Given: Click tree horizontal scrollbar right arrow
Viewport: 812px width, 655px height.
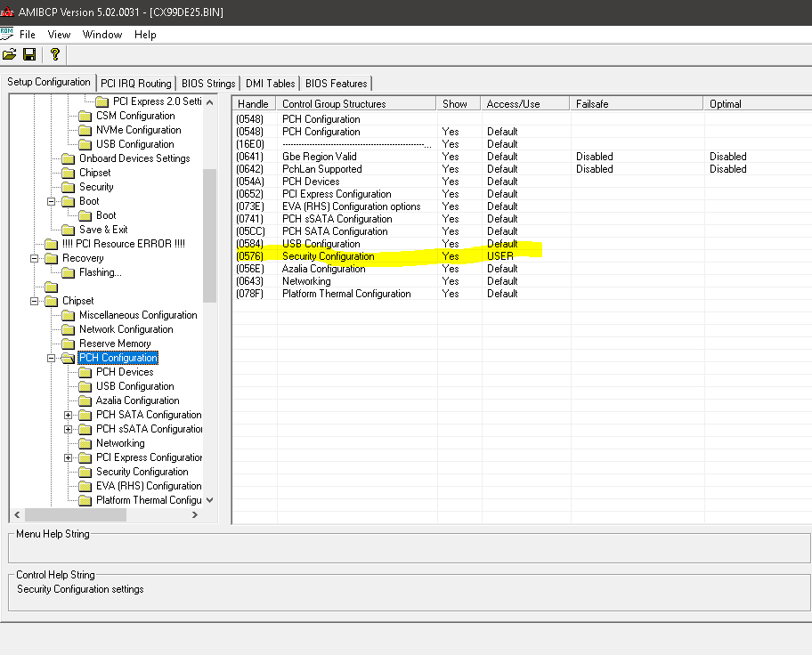Looking at the screenshot, I should tap(195, 514).
